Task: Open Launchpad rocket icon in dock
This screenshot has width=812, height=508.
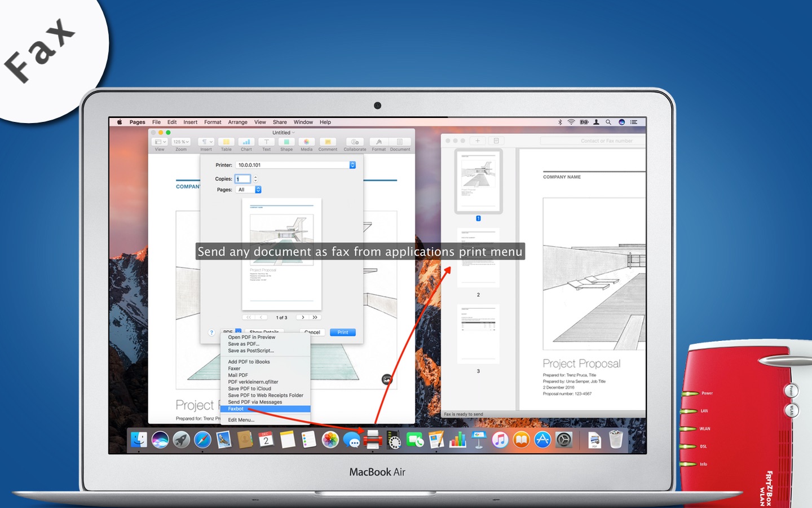Action: [182, 440]
